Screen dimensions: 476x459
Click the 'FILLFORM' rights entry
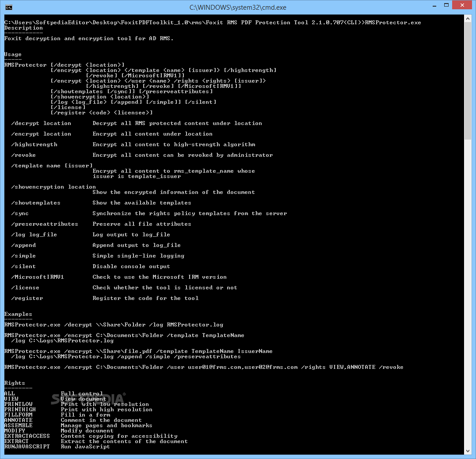tap(18, 415)
